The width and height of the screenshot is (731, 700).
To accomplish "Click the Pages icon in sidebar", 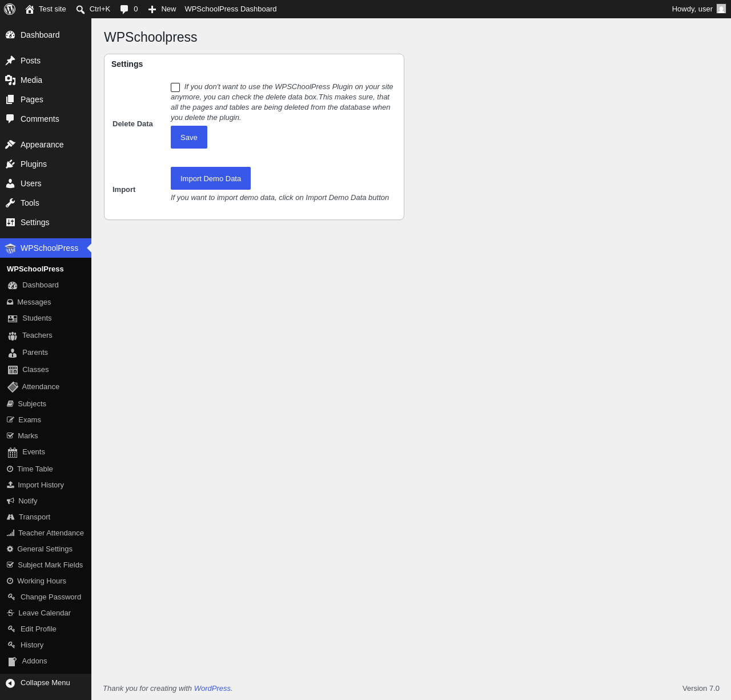I will (10, 99).
